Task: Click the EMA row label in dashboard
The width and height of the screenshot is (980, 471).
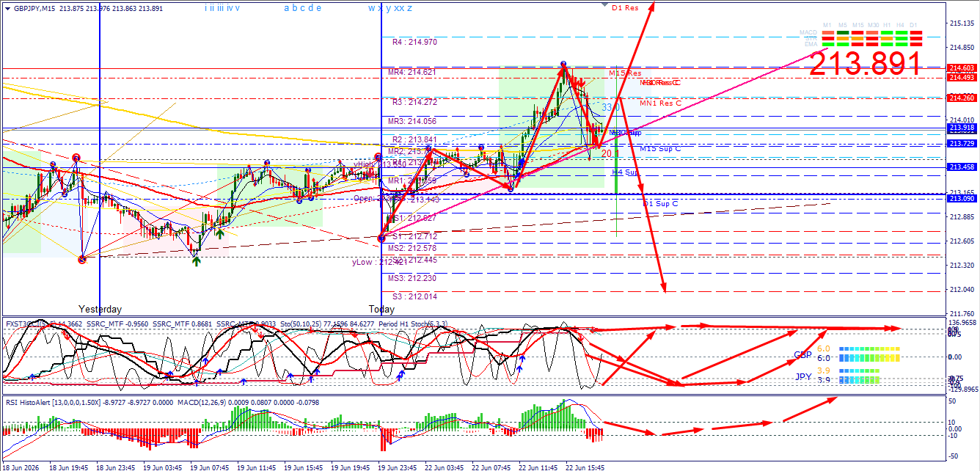Action: (811, 44)
